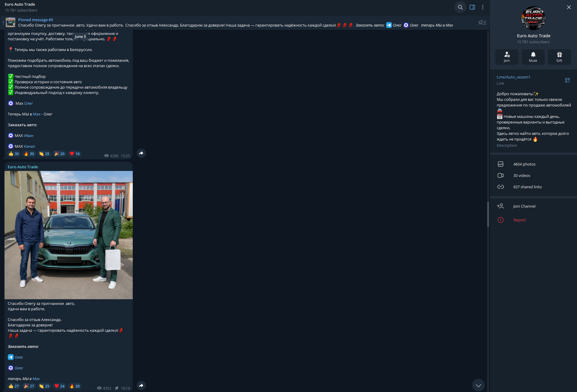Click the Max icon beside MAX Иван
Viewport: 577px width, 392px height.
(x=11, y=135)
